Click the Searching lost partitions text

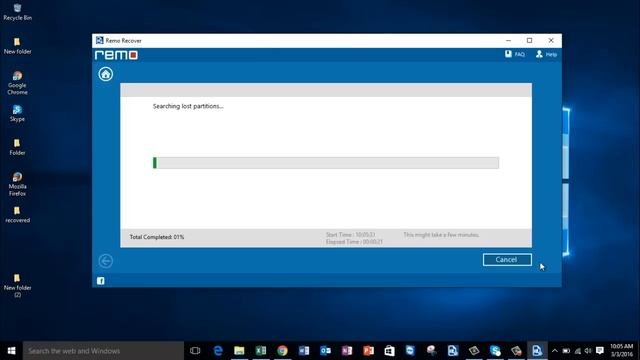(188, 106)
